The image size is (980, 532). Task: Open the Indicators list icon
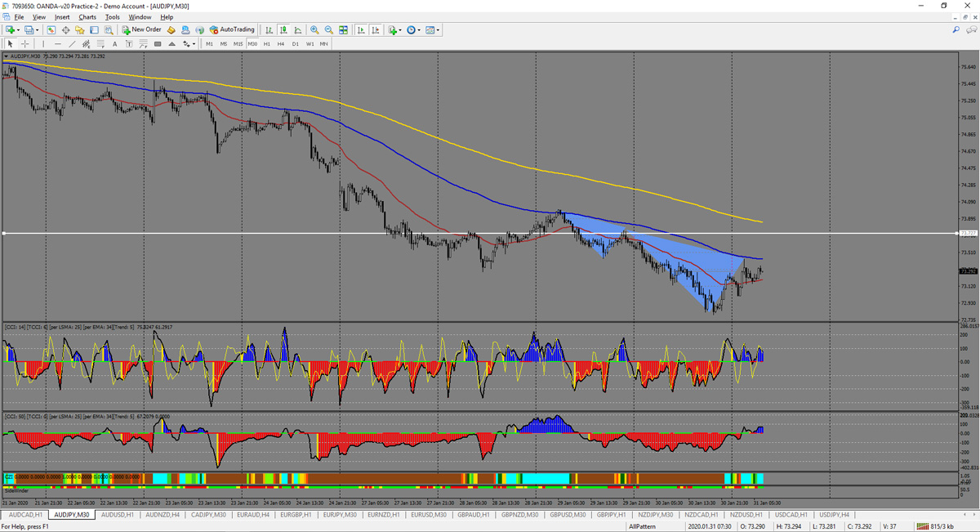tap(393, 30)
